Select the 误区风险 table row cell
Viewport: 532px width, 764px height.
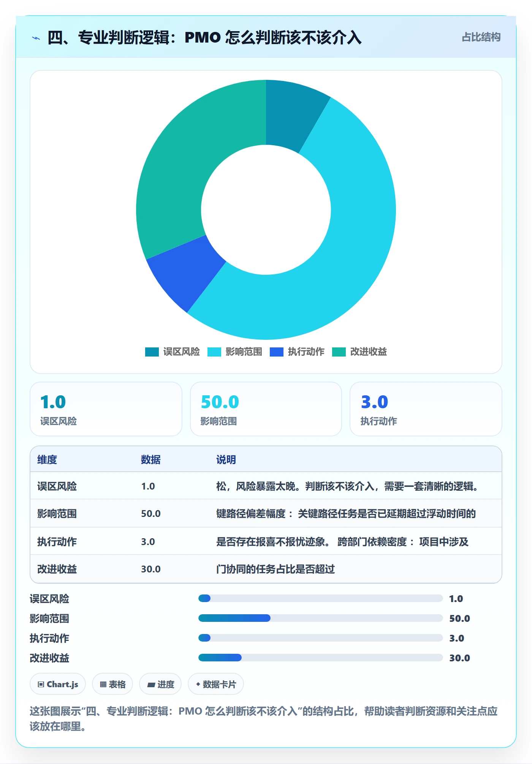[57, 486]
